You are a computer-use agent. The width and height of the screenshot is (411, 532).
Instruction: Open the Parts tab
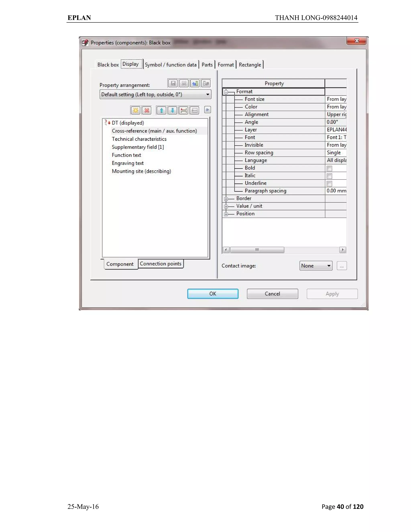pos(207,65)
